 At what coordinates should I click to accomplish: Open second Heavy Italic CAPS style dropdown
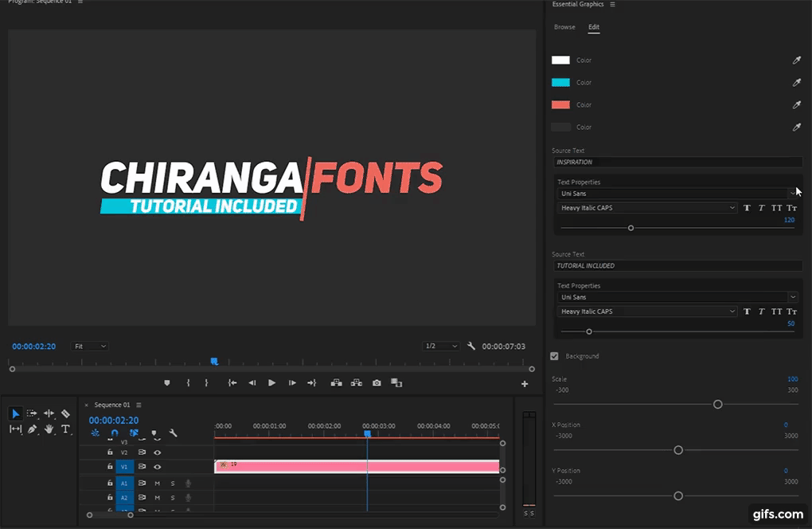click(647, 312)
